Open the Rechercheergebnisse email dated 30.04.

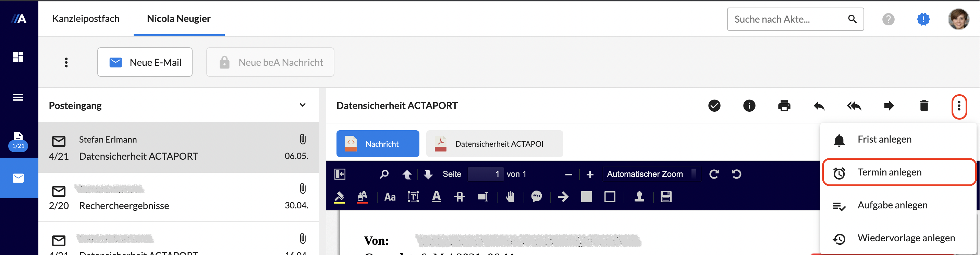pos(179,197)
